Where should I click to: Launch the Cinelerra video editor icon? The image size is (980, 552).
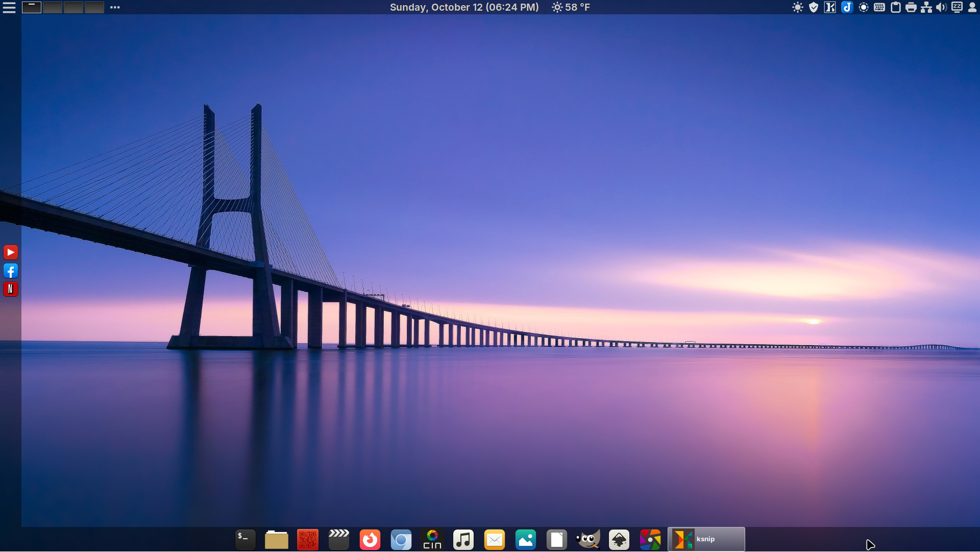432,540
